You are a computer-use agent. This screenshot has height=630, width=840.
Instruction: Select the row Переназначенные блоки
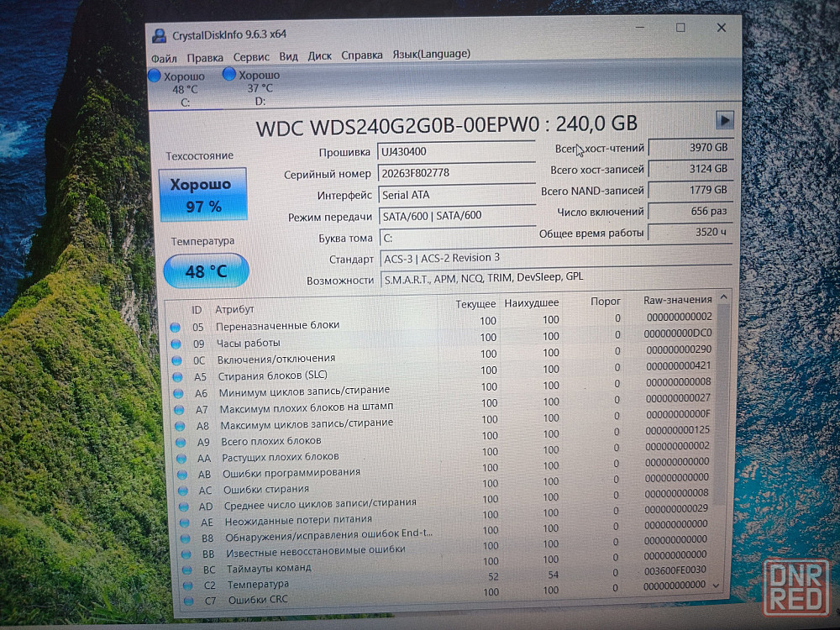click(442, 323)
